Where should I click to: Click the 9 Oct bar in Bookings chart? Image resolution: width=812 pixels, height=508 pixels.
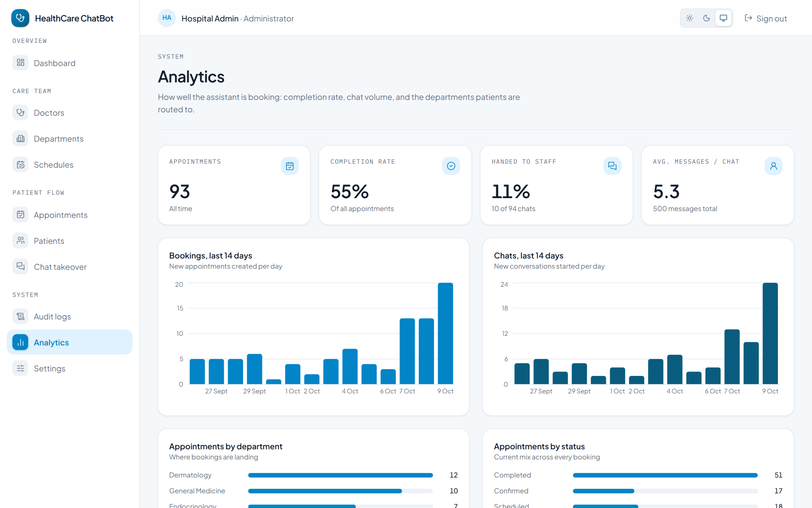[445, 333]
